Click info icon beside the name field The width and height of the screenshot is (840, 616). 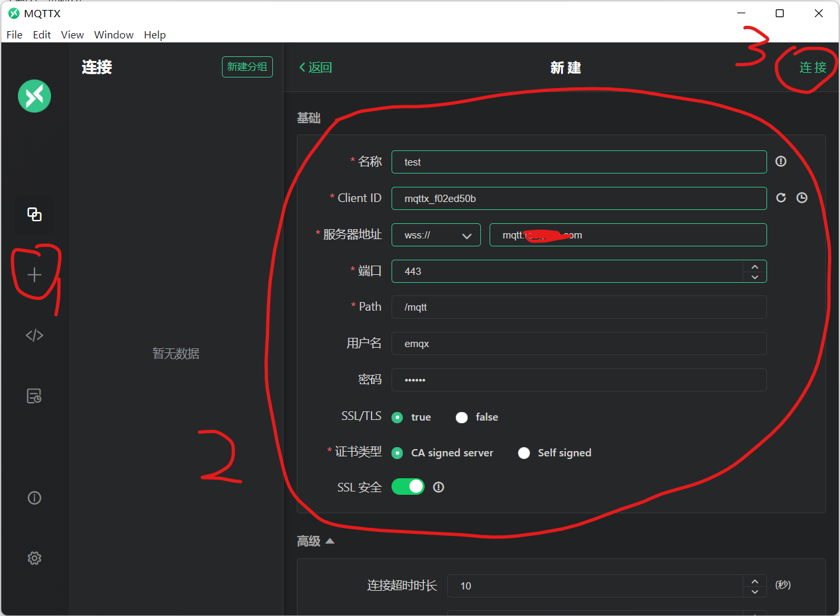(781, 162)
